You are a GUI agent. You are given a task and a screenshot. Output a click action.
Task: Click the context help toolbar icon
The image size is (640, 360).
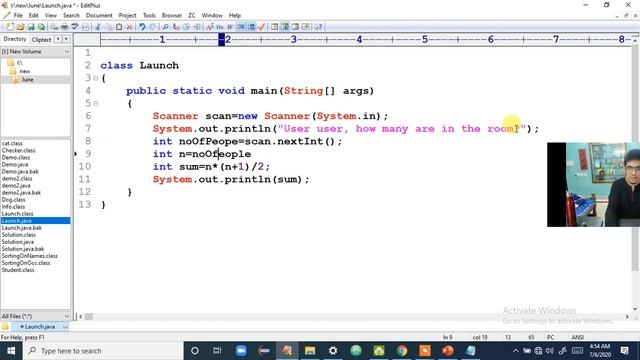pyautogui.click(x=318, y=27)
